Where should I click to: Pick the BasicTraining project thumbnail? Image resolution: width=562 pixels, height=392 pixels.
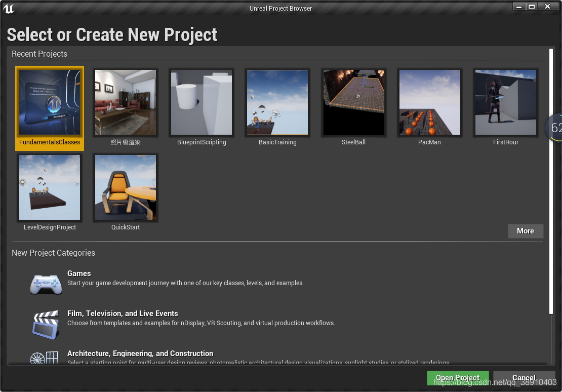coord(277,102)
